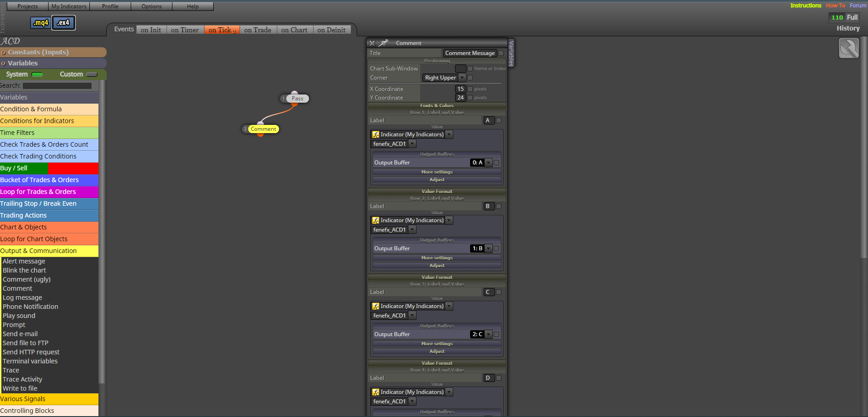Switch to the on Timer event tab
The width and height of the screenshot is (868, 417).
[185, 30]
